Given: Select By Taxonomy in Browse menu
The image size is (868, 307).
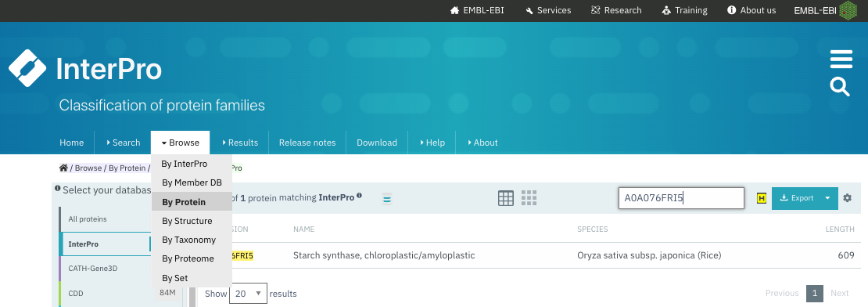Looking at the screenshot, I should pyautogui.click(x=192, y=240).
